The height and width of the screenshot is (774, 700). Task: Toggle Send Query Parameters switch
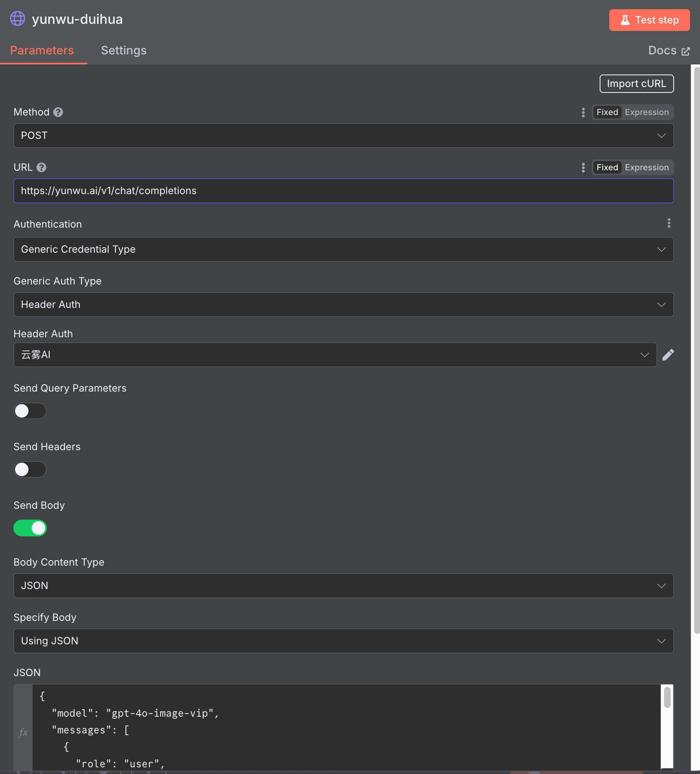[x=30, y=411]
